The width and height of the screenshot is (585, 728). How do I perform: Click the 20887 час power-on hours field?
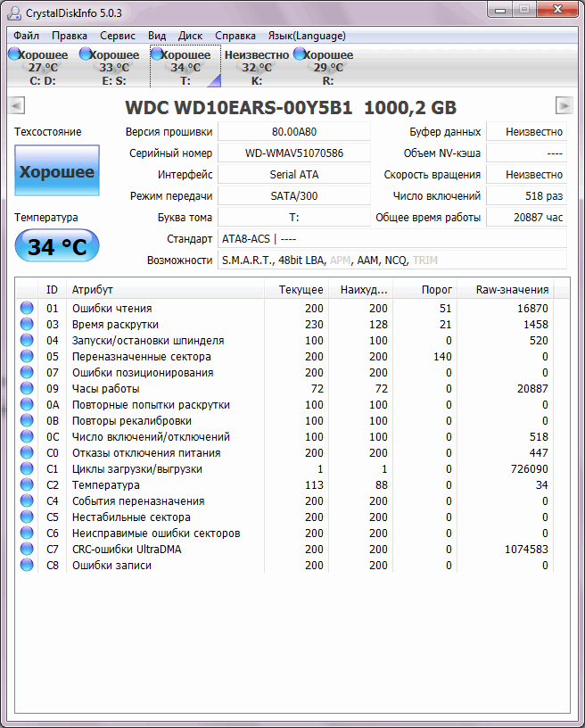[526, 218]
